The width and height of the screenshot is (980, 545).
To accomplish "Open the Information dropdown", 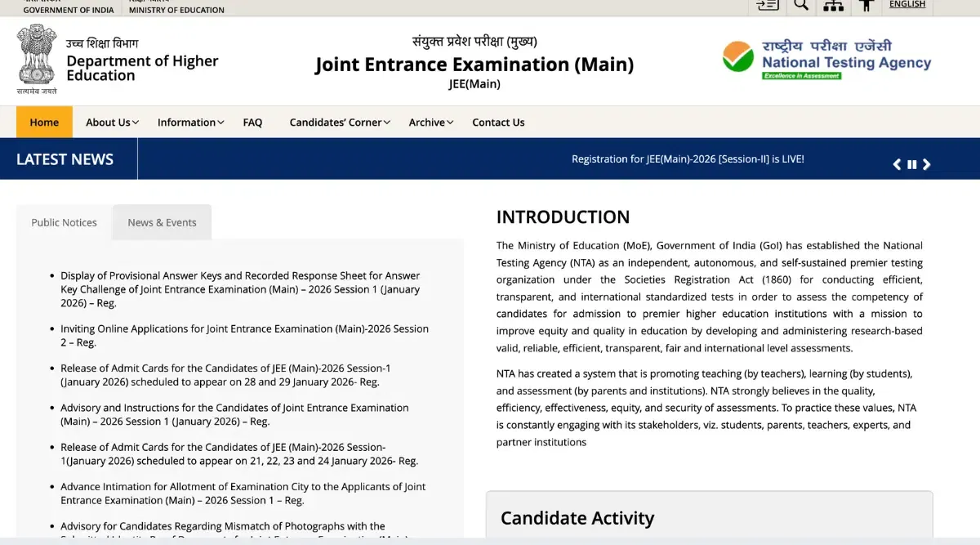I will click(x=189, y=122).
